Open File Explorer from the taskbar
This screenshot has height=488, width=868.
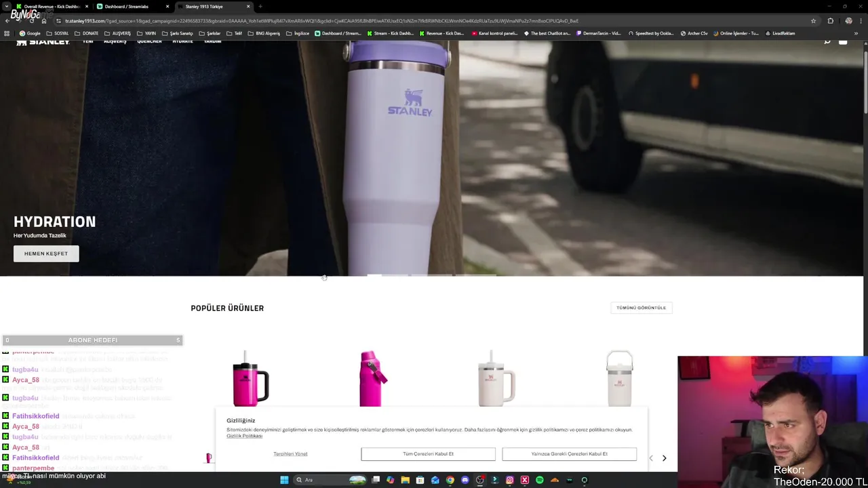(x=405, y=480)
